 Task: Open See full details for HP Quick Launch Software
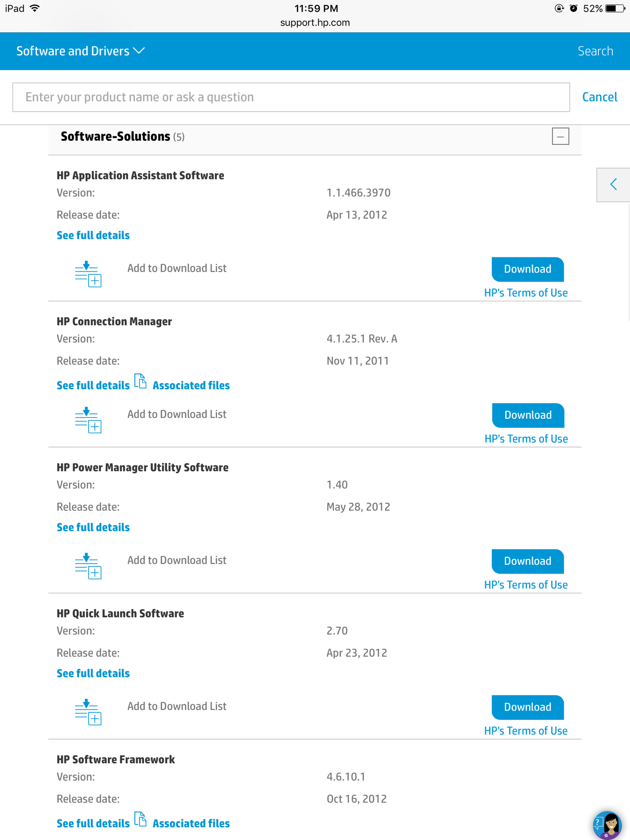93,673
